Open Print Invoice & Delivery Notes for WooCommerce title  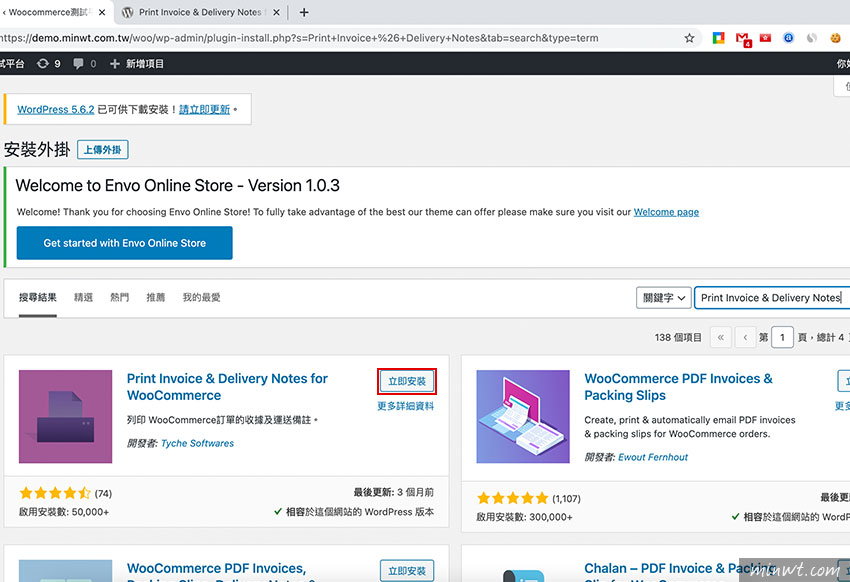(227, 387)
